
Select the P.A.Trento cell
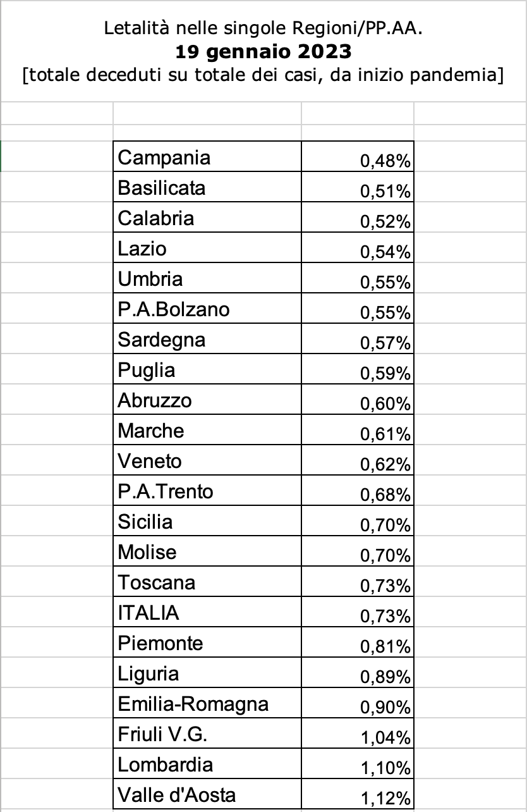207,491
